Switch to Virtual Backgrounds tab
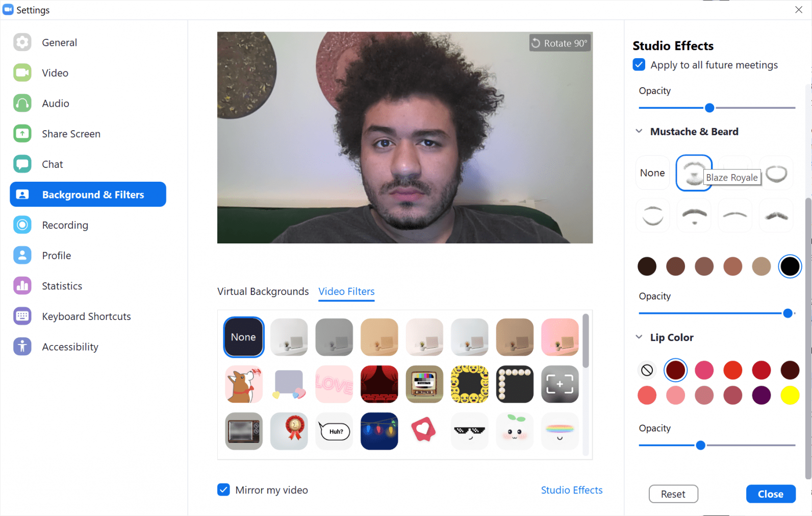Image resolution: width=812 pixels, height=516 pixels. tap(263, 291)
